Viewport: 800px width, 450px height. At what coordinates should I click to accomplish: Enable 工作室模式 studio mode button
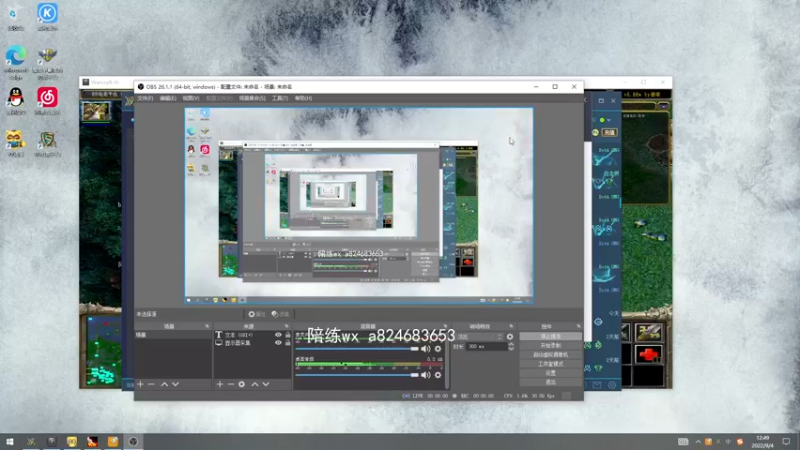551,364
